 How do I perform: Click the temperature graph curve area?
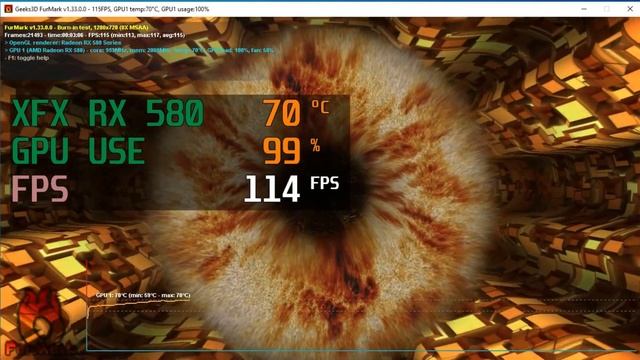(x=362, y=326)
